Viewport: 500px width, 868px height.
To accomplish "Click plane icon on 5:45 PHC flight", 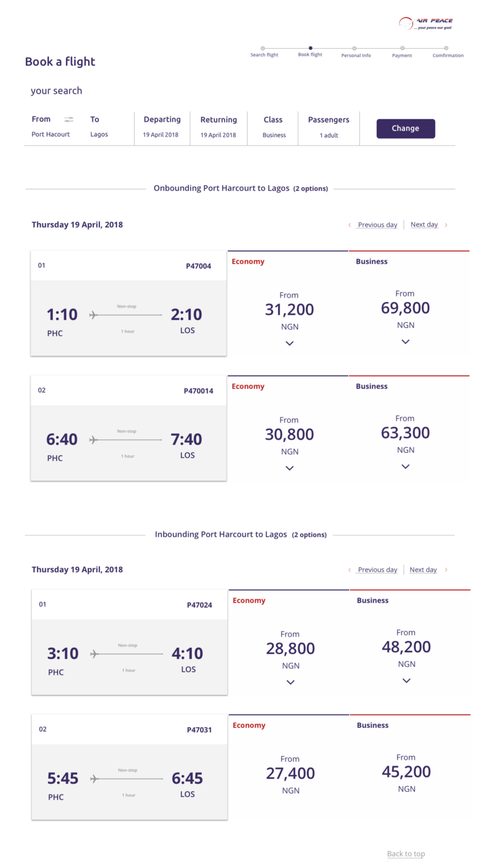I will point(95,779).
